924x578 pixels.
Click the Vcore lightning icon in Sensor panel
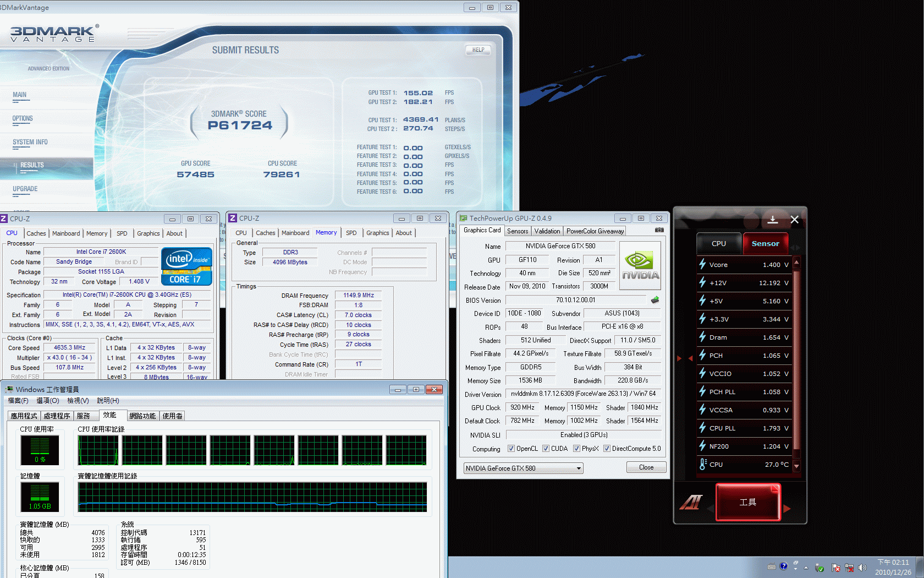pos(702,264)
